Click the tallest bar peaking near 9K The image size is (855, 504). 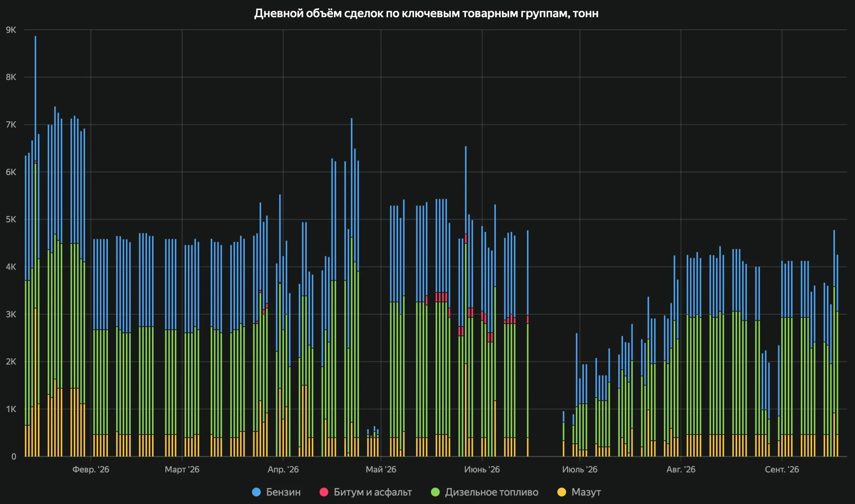[x=35, y=246]
